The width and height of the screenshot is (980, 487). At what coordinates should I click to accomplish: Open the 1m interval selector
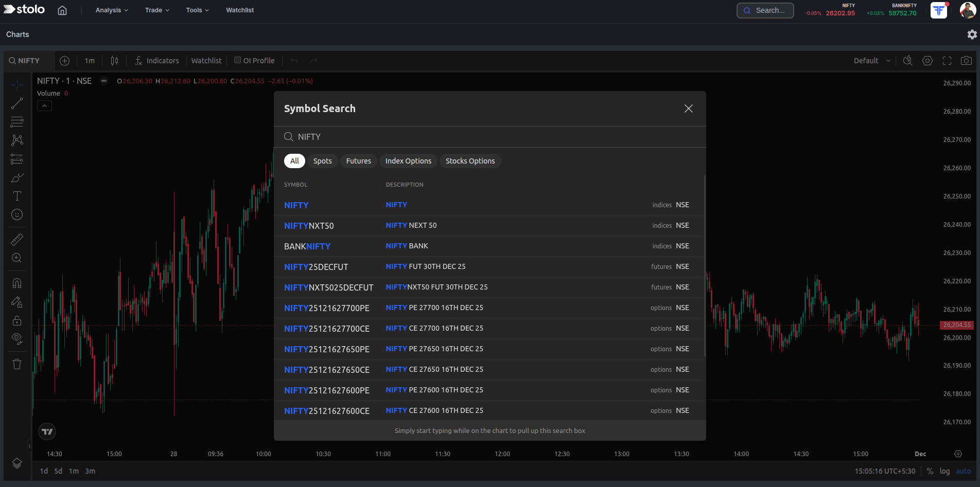(x=89, y=60)
